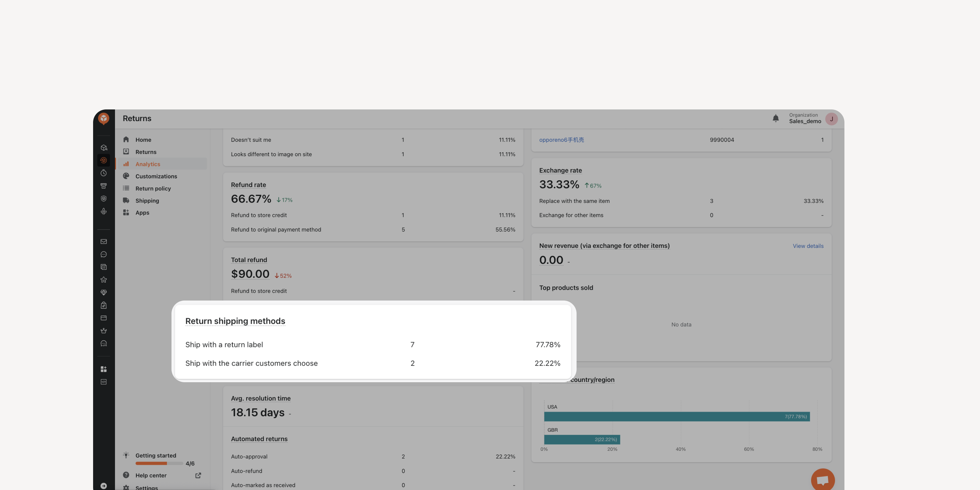Click the Total refund heading
The image size is (980, 490).
point(249,260)
